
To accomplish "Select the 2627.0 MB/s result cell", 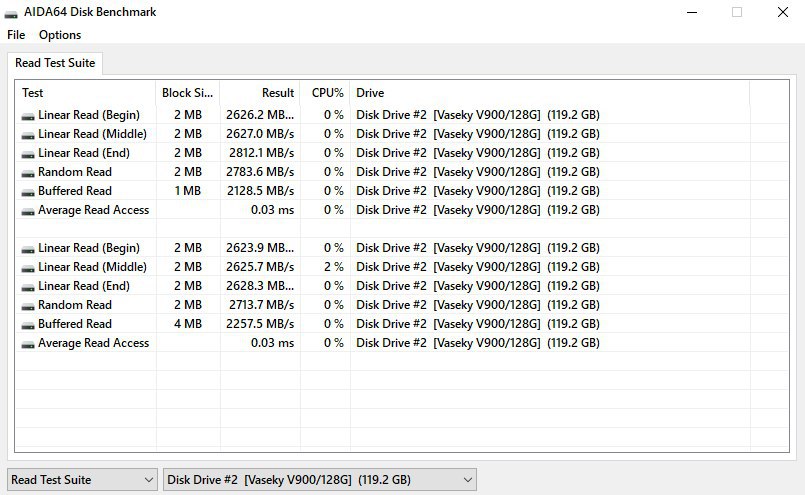I will point(260,134).
